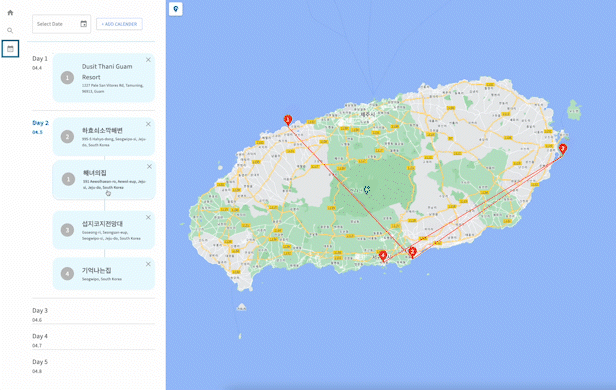Click the Select Date input field

[x=62, y=24]
